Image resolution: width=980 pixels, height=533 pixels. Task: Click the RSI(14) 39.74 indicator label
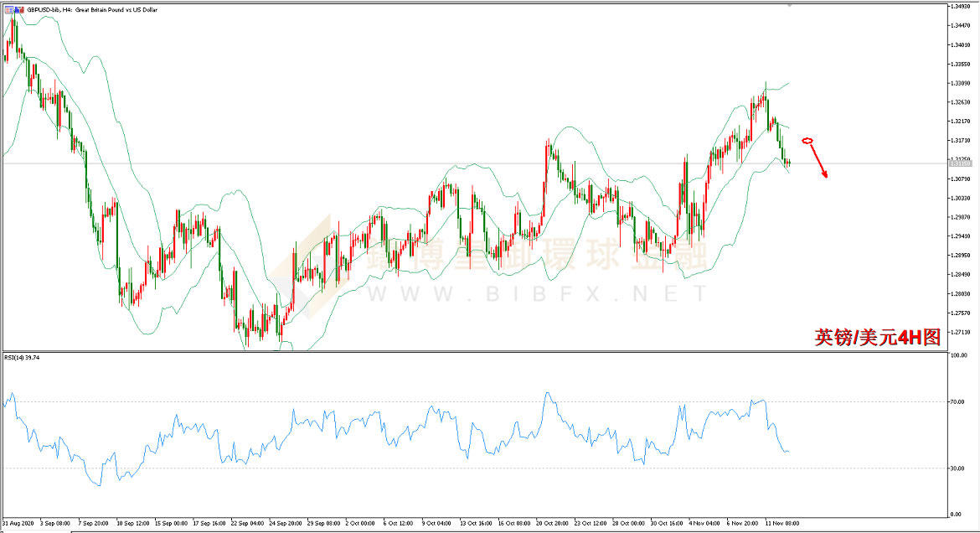(x=22, y=357)
